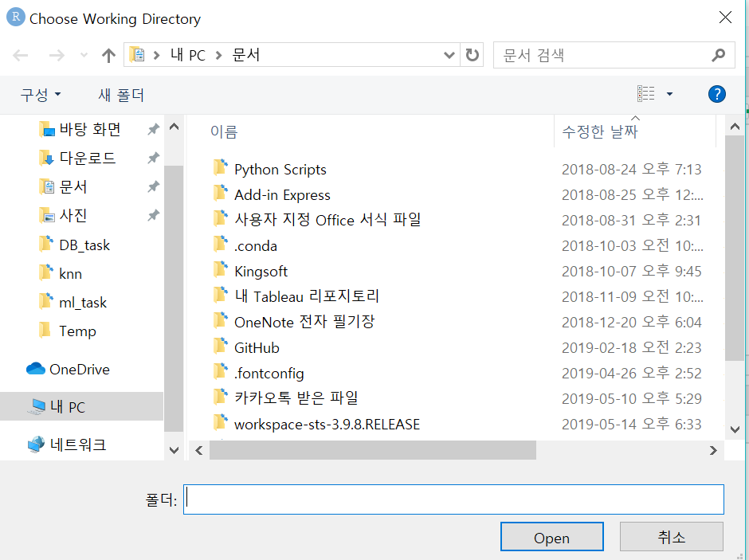
Task: Click the GitHub folder icon
Action: tap(220, 347)
